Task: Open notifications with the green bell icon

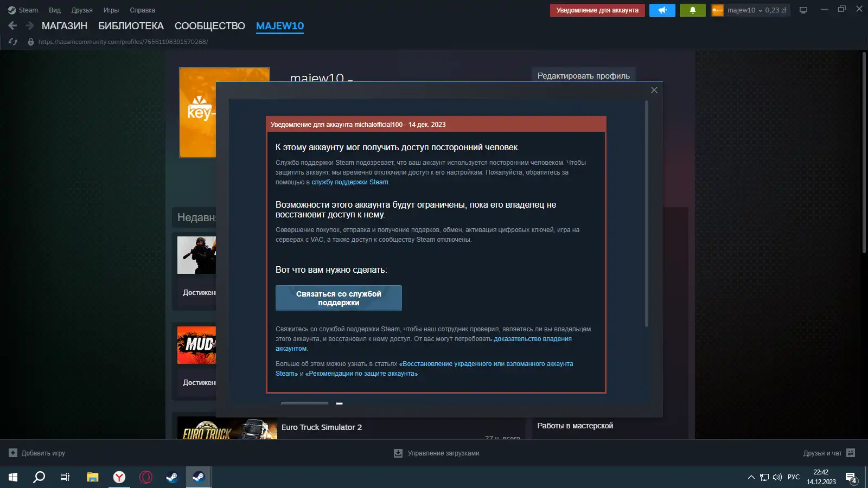Action: coord(693,10)
